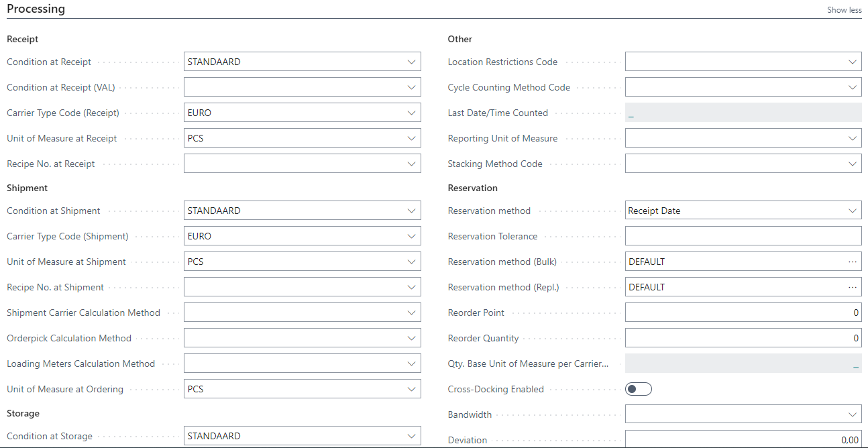Open the Shipment Carrier Calculation Method dropdown
The image size is (868, 448).
click(x=412, y=312)
